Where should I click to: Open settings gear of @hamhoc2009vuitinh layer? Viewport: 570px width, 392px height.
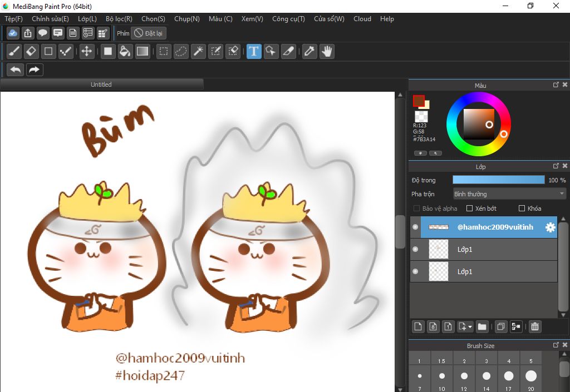[x=550, y=227]
